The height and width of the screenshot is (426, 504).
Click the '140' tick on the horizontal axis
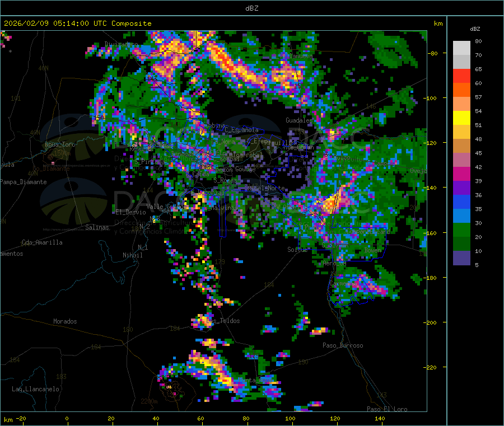[x=380, y=418]
